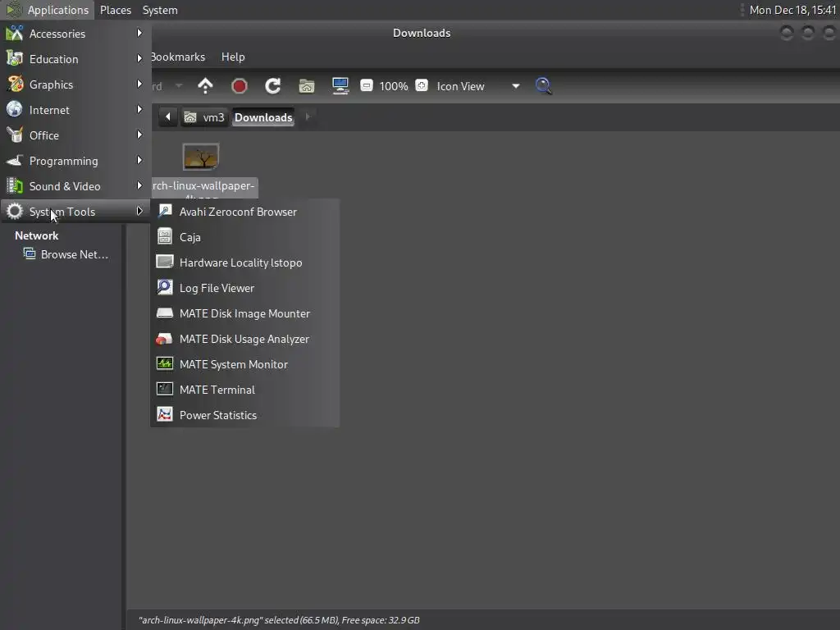Click Hardware Locality lstopo icon
Viewport: 840px width, 630px height.
point(164,262)
